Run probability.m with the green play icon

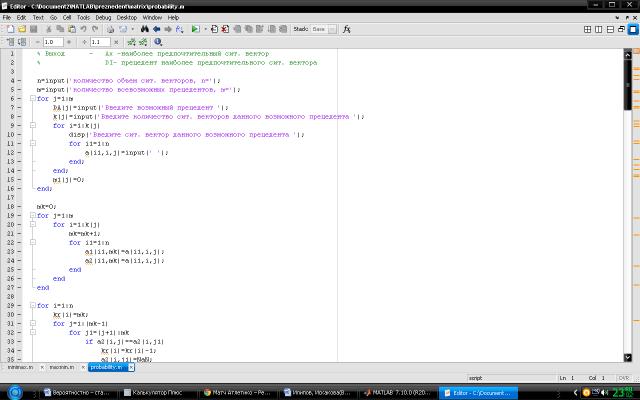[195, 30]
